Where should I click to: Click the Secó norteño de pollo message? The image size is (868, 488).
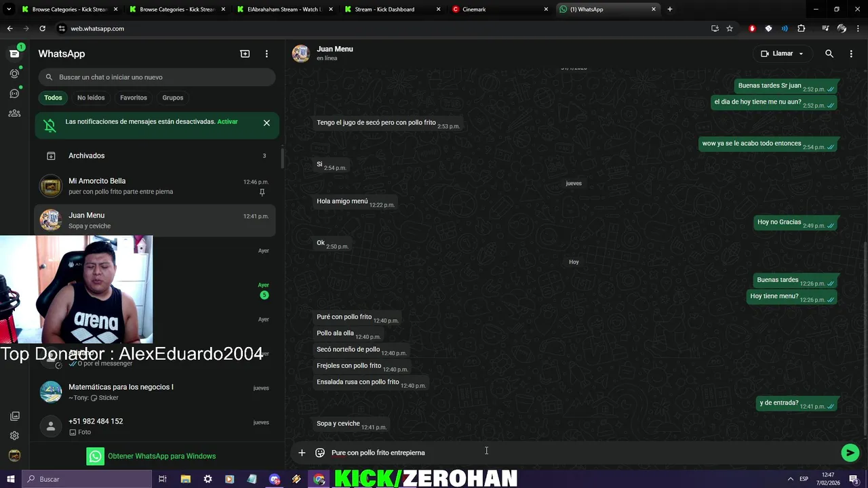361,350
